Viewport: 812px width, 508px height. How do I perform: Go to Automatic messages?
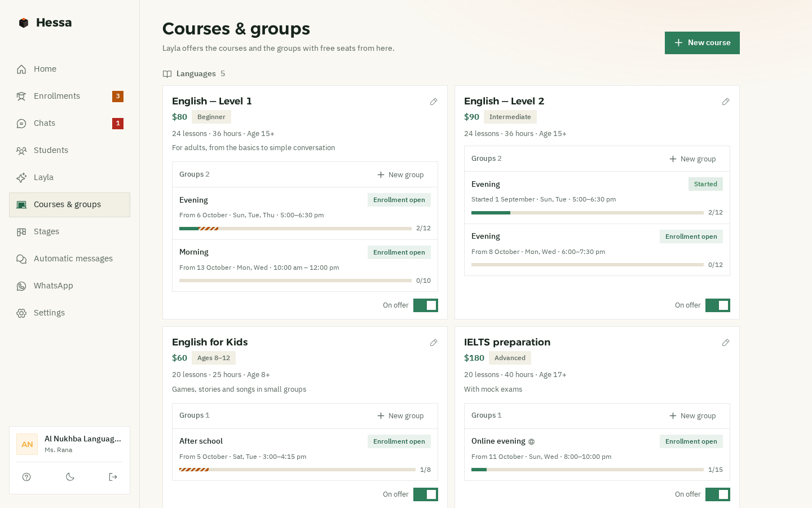point(69,259)
